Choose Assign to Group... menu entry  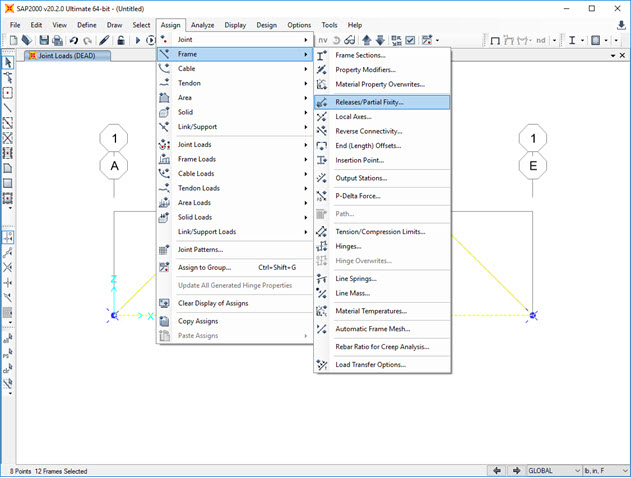235,267
